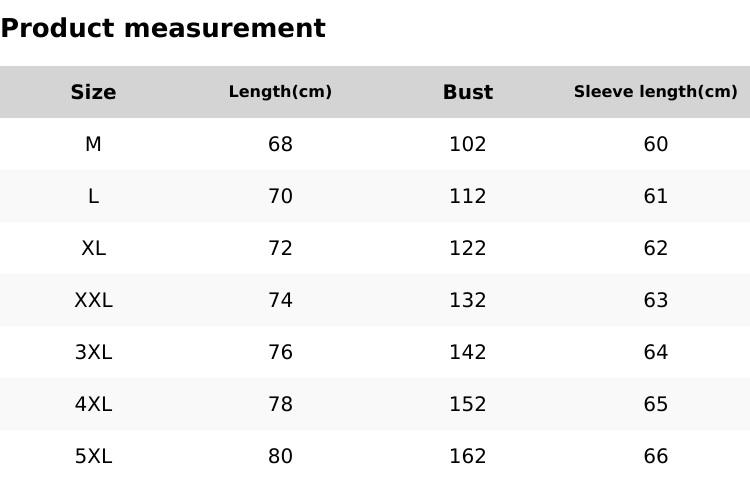Click the bust value 162
This screenshot has height=482, width=750.
pyautogui.click(x=468, y=456)
